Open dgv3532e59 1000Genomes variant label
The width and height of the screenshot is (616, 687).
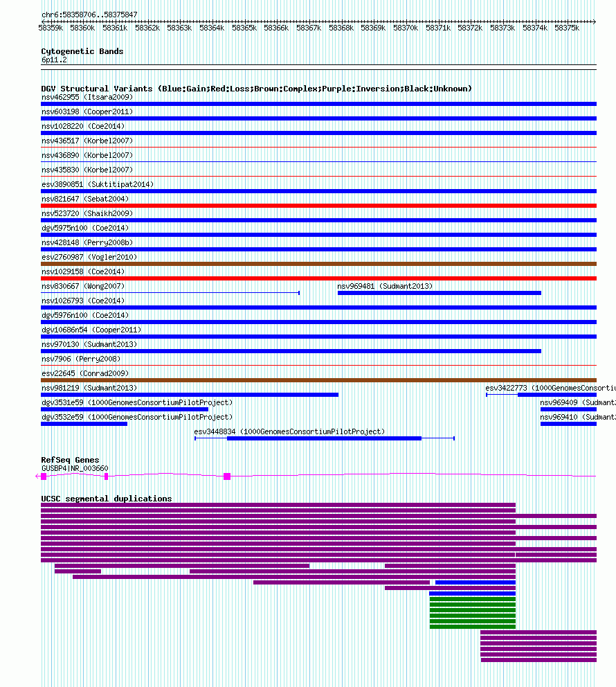(x=137, y=417)
